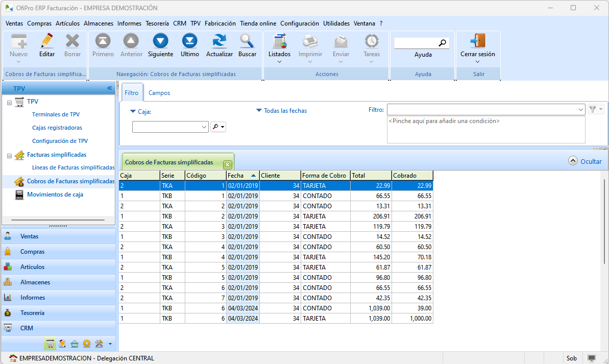Open Movimientos de caja in the tree
609x364 pixels.
coord(55,195)
